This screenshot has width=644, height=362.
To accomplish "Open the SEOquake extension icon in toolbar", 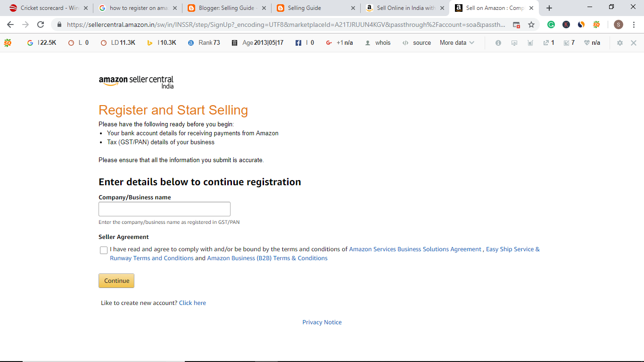I will (x=596, y=25).
